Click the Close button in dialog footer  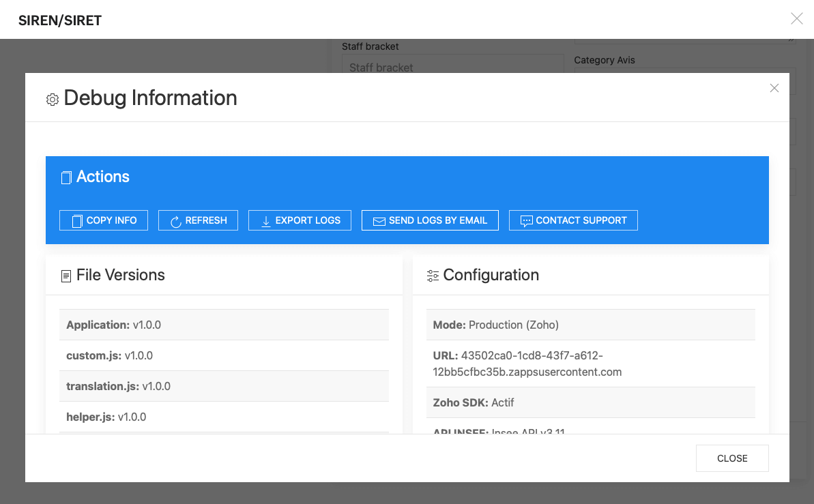pos(732,458)
